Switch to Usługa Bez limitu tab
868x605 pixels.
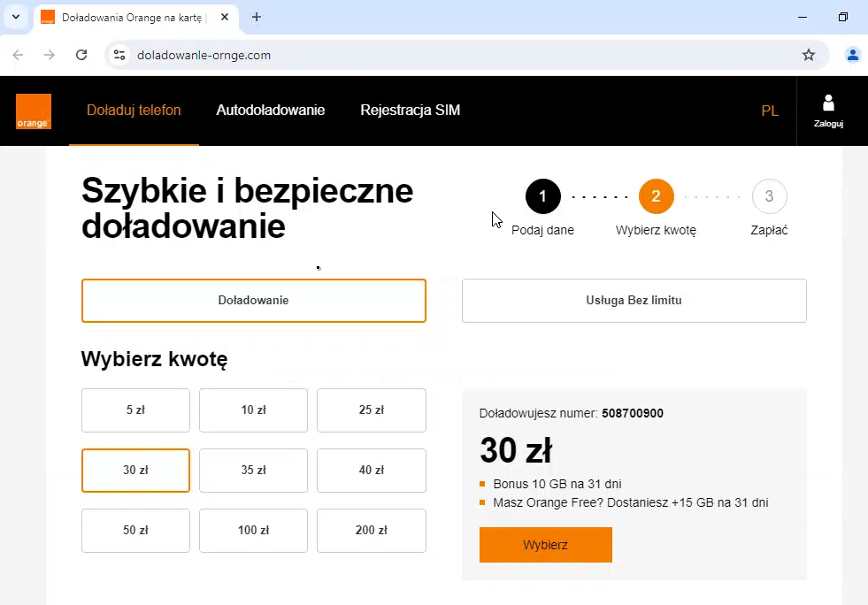click(634, 301)
